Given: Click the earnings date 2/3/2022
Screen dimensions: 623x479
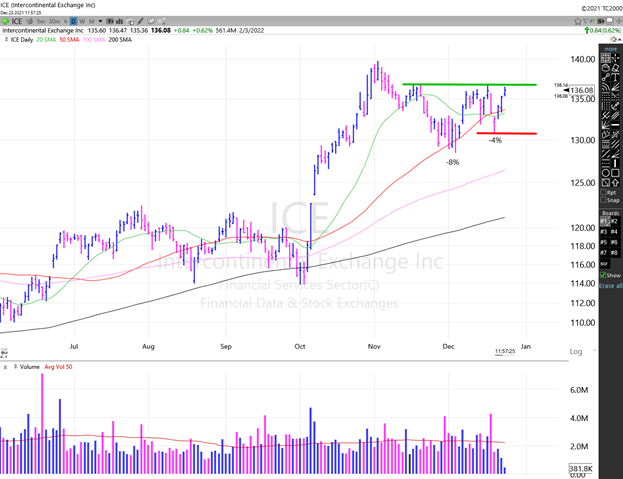Looking at the screenshot, I should pyautogui.click(x=252, y=31).
